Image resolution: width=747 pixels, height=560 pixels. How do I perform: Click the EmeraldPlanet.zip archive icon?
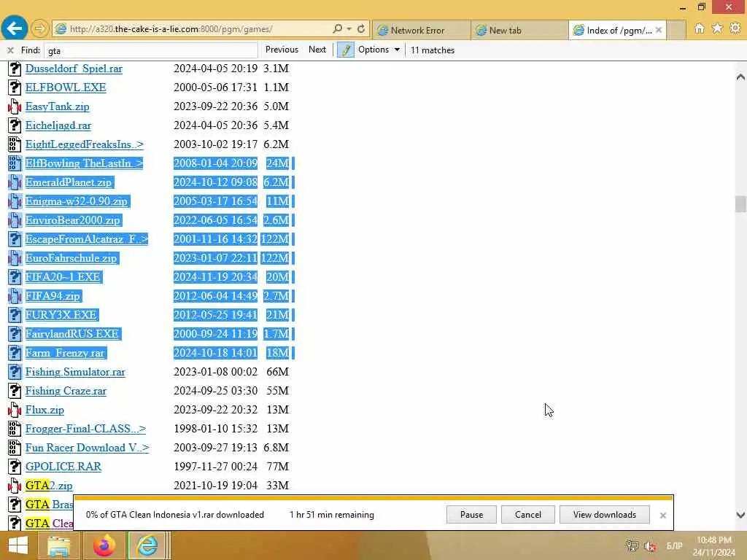pos(15,182)
